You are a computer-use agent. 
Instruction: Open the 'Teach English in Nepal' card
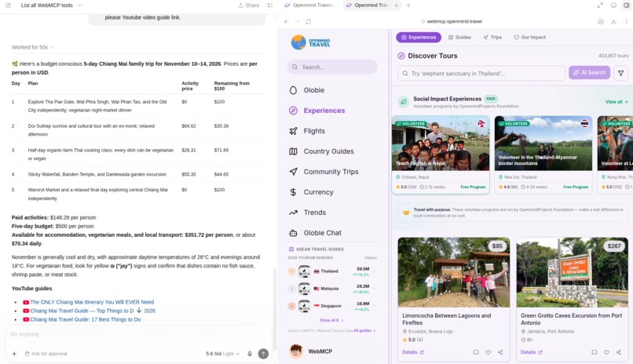tap(441, 155)
